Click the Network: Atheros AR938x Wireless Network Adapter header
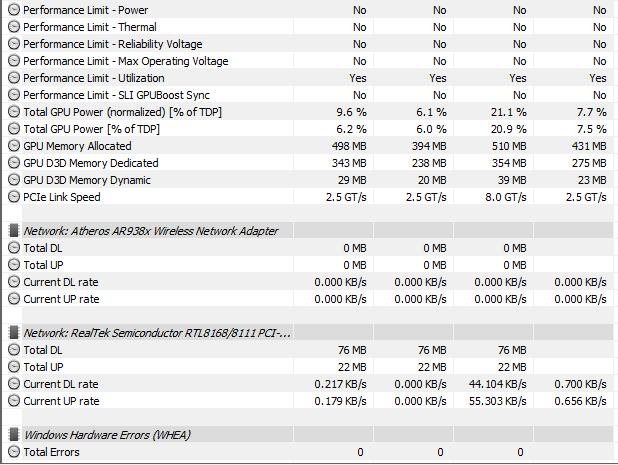 pos(151,231)
